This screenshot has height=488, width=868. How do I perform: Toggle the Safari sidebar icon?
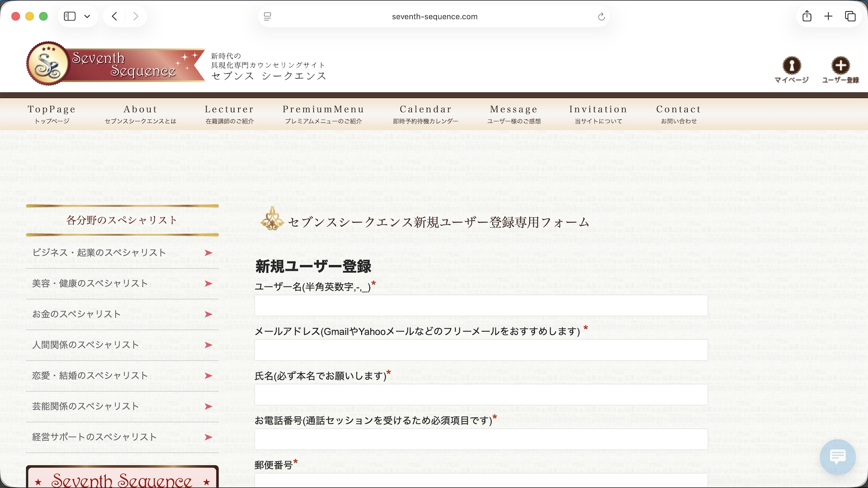70,17
